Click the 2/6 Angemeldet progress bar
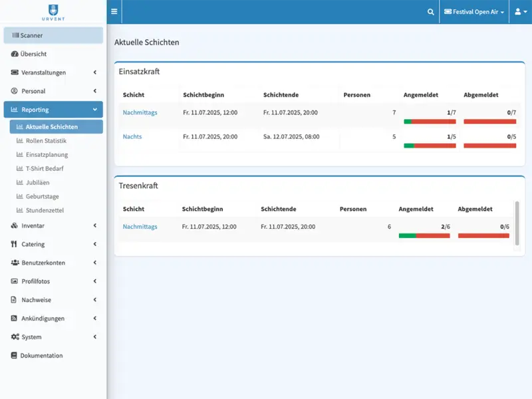The image size is (532, 399). (x=424, y=235)
